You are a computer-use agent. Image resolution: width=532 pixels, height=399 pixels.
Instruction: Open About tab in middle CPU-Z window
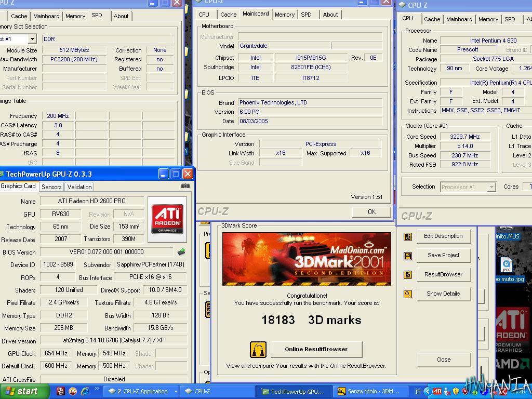coord(330,15)
